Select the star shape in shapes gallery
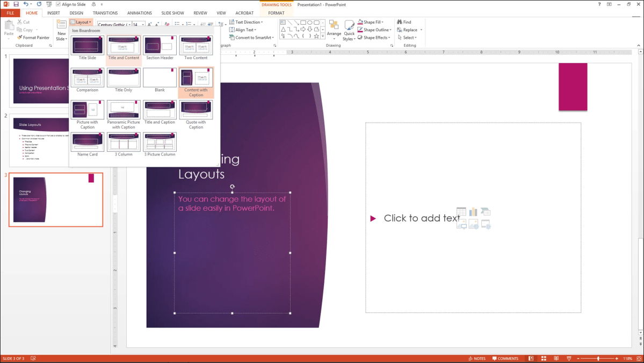Image resolution: width=644 pixels, height=363 pixels. [316, 36]
